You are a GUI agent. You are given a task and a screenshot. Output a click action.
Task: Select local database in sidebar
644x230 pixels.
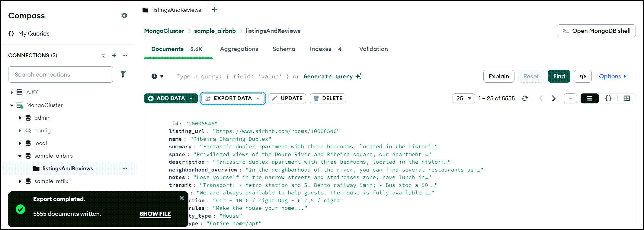(40, 143)
